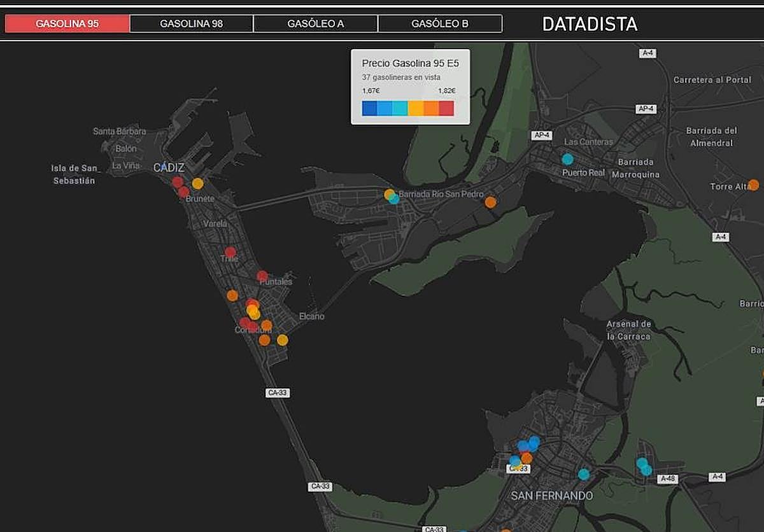The width and height of the screenshot is (764, 532).
Task: Click the Balón map label
Action: coord(126,148)
